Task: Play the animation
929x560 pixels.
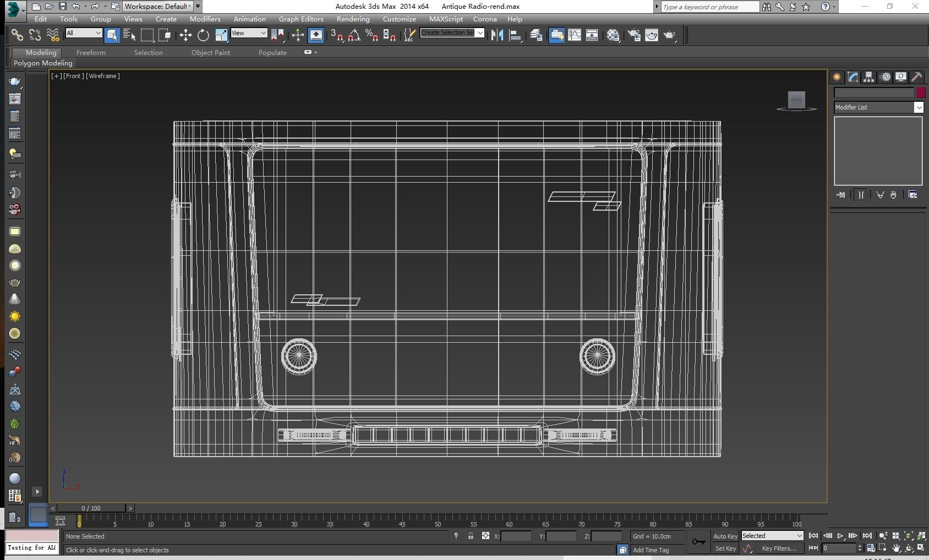Action: [x=840, y=536]
